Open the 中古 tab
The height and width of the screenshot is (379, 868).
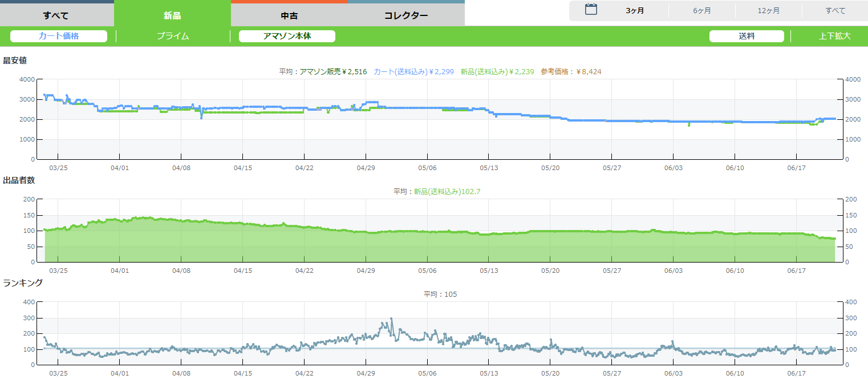[289, 15]
